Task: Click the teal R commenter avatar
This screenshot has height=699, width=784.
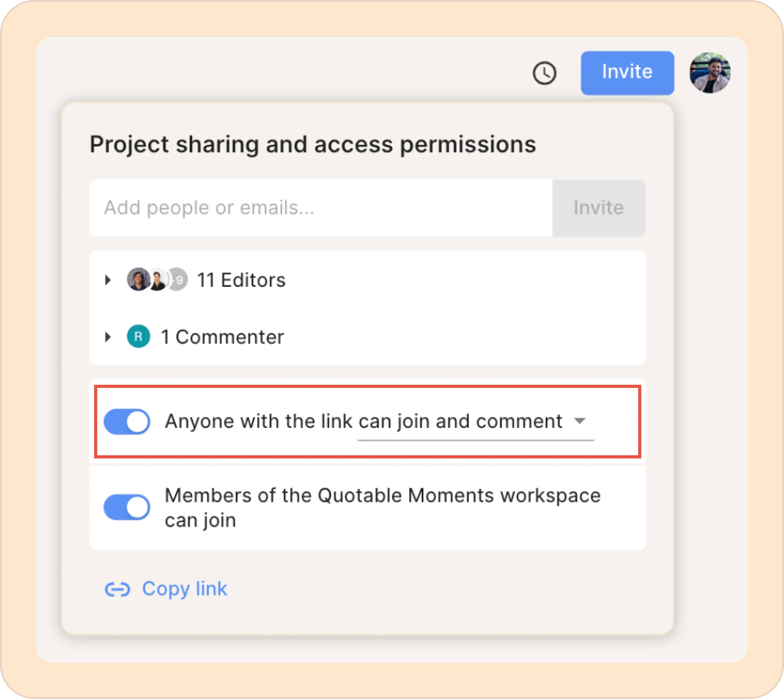Action: pos(138,337)
